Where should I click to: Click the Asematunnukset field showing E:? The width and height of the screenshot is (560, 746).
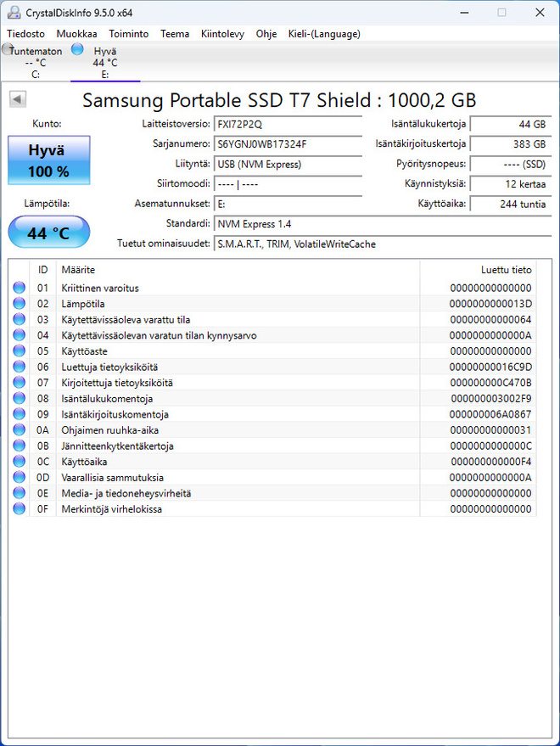(288, 204)
